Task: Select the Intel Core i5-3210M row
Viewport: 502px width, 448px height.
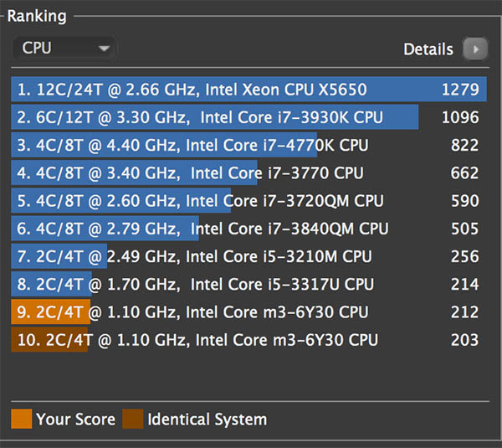Action: coord(248,257)
